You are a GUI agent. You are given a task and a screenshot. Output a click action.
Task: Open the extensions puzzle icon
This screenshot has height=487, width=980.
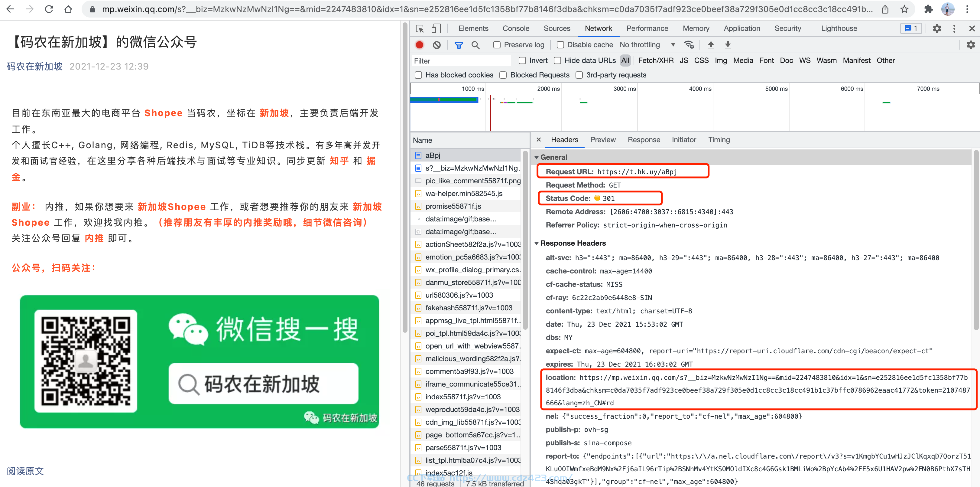(929, 9)
